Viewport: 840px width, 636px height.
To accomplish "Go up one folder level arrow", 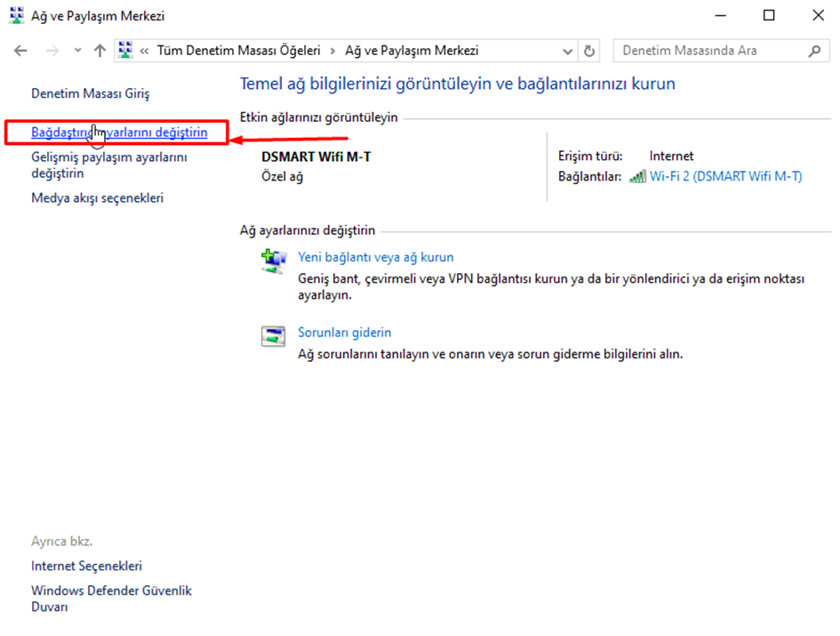I will click(100, 51).
